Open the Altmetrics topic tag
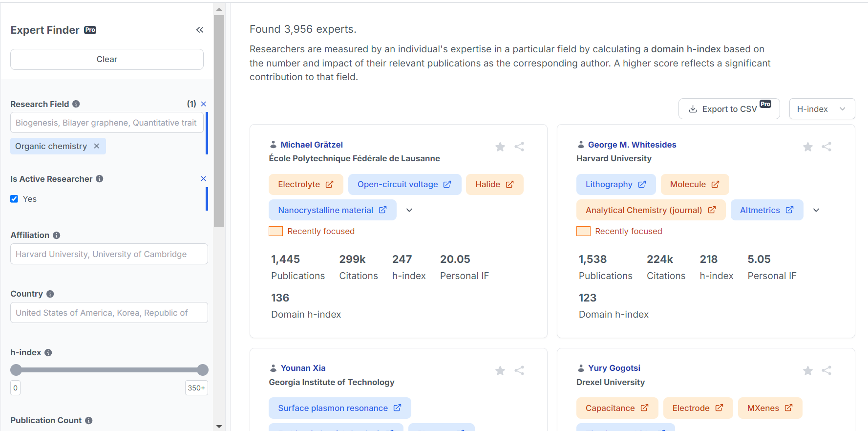Image resolution: width=868 pixels, height=431 pixels. [x=767, y=210]
